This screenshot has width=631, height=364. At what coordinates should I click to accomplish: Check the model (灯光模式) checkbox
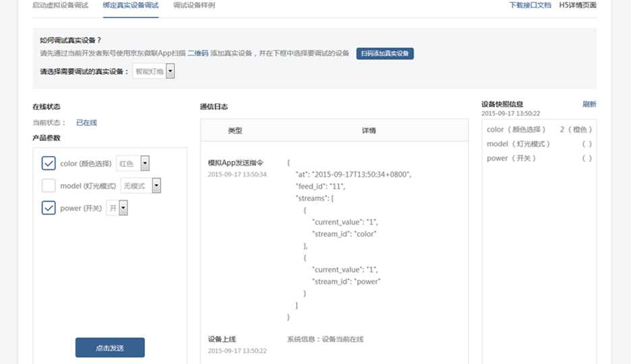tap(49, 185)
